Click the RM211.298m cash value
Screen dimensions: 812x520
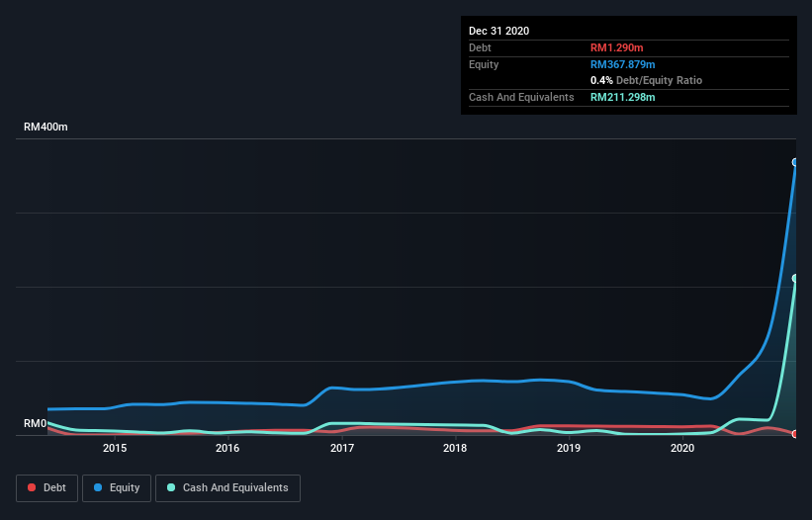[x=622, y=97]
